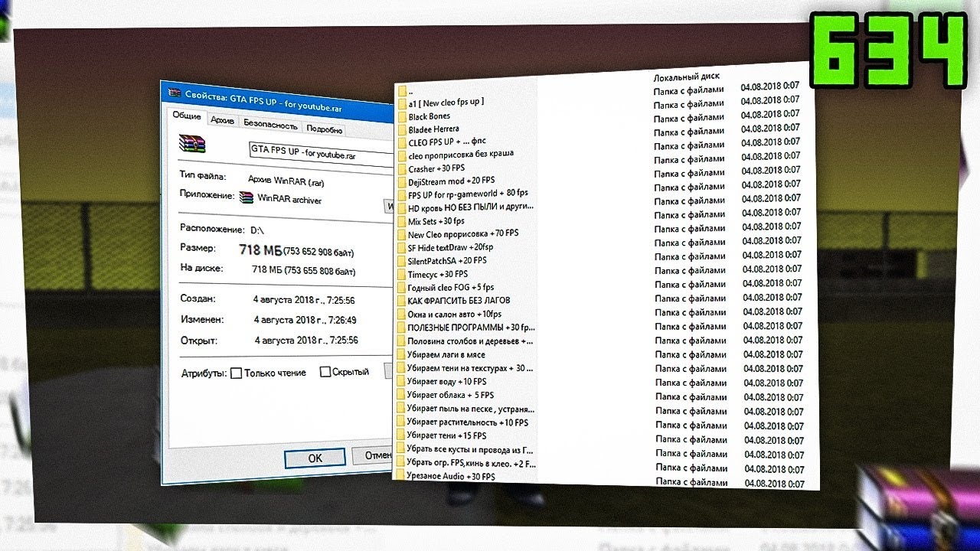The width and height of the screenshot is (980, 551).
Task: Open the 'Архив' tab
Action: click(223, 120)
